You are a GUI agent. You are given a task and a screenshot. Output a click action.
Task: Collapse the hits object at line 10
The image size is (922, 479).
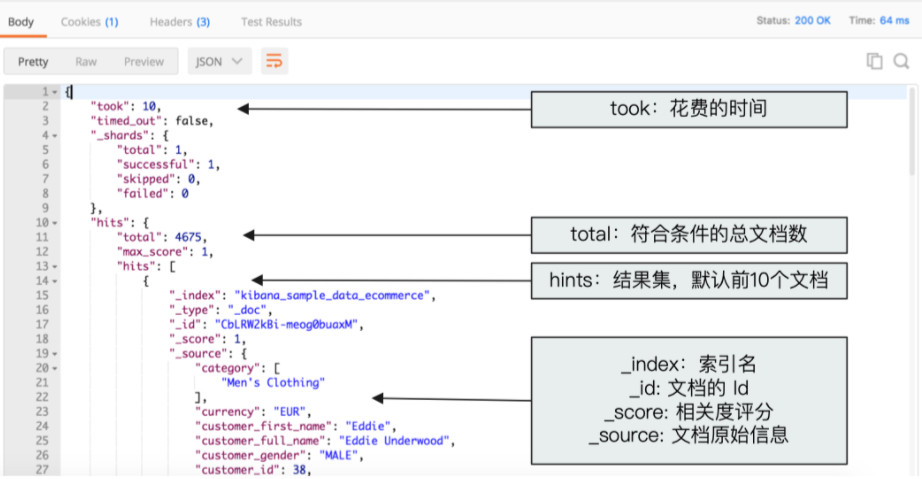pyautogui.click(x=55, y=223)
